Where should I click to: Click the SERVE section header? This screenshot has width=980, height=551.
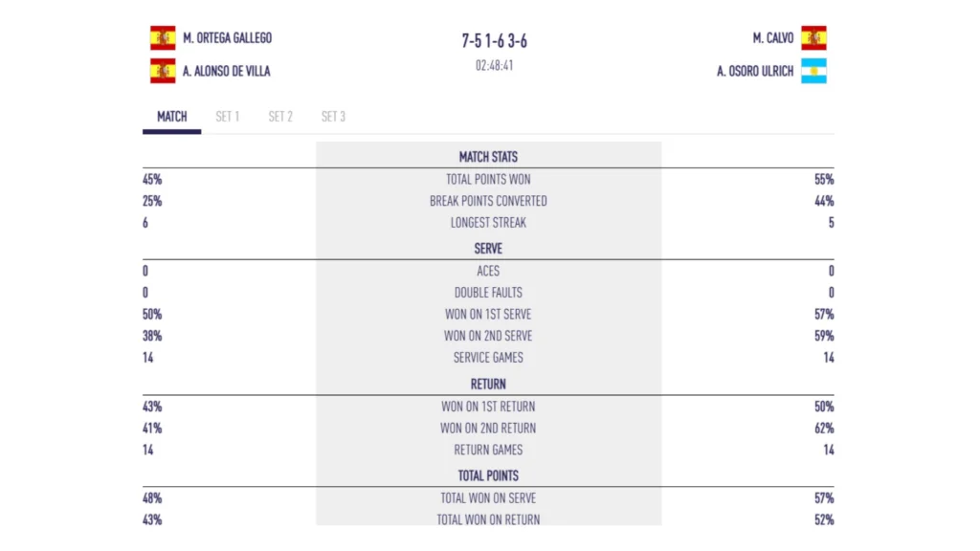[x=488, y=249]
